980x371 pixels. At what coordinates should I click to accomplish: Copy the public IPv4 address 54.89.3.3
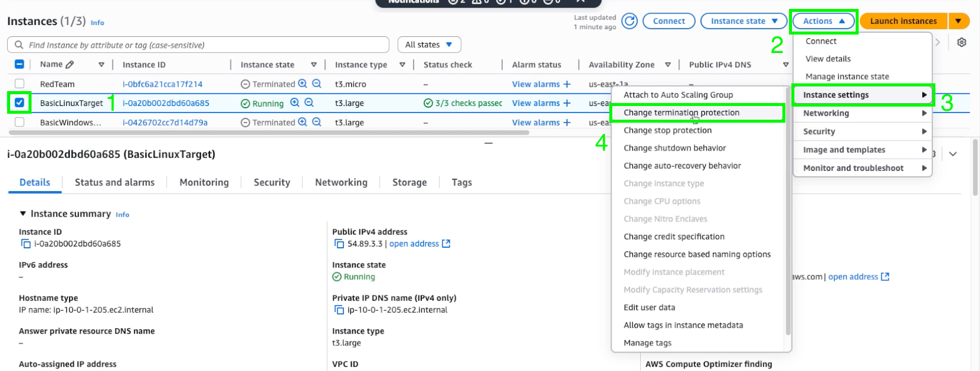point(339,244)
